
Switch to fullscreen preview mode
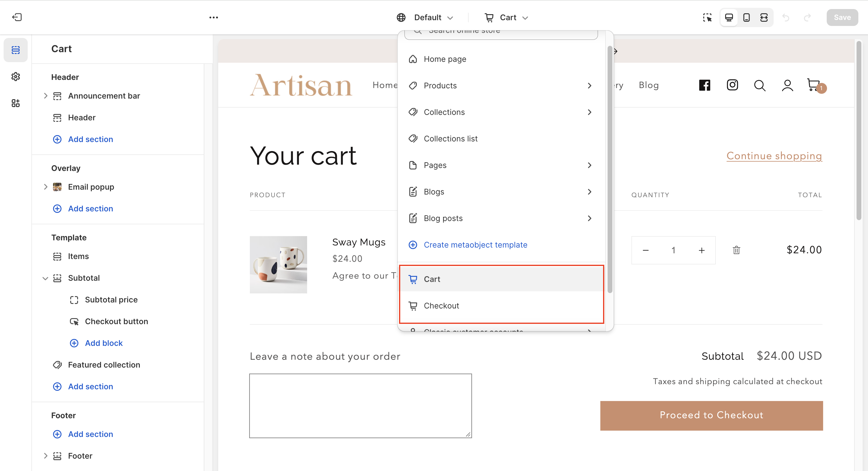click(764, 17)
